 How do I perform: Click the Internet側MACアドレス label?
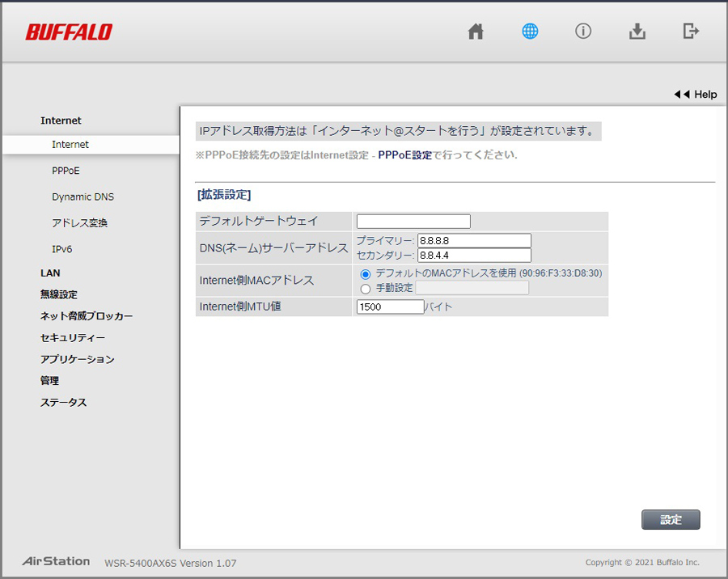coord(256,281)
